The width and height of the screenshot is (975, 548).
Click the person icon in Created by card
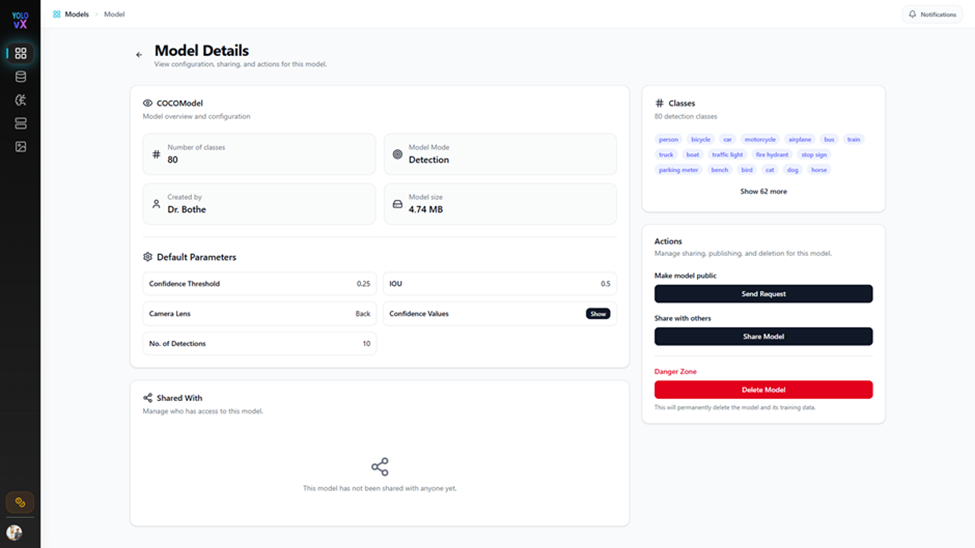point(156,203)
